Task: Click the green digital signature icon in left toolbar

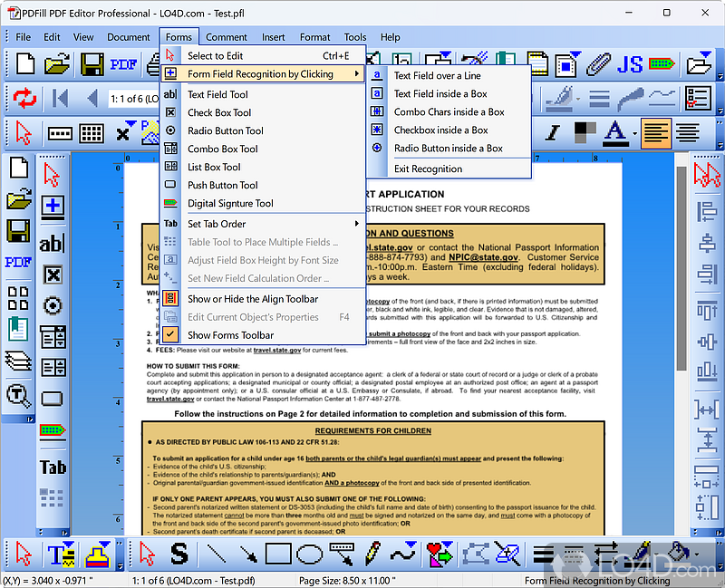Action: point(53,430)
